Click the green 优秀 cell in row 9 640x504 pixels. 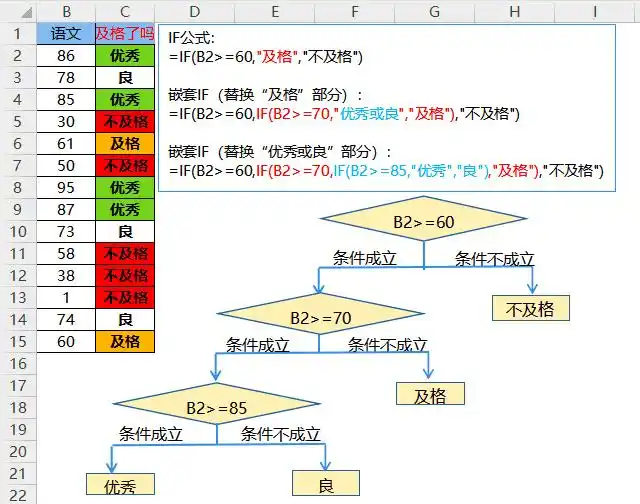[125, 210]
